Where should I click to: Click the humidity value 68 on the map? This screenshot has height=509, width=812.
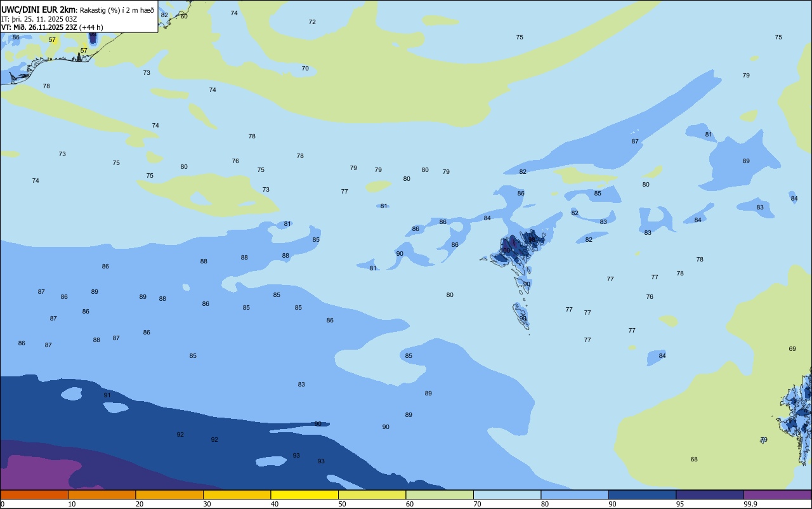[694, 459]
